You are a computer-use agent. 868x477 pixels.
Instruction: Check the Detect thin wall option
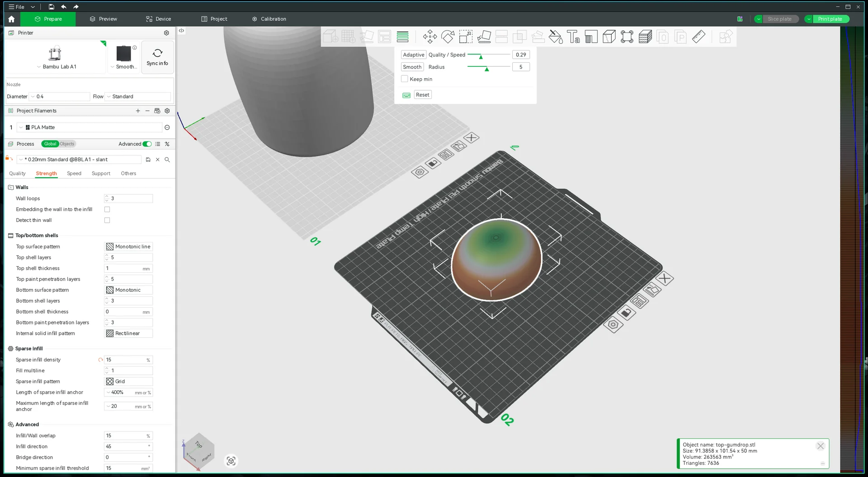pyautogui.click(x=107, y=220)
